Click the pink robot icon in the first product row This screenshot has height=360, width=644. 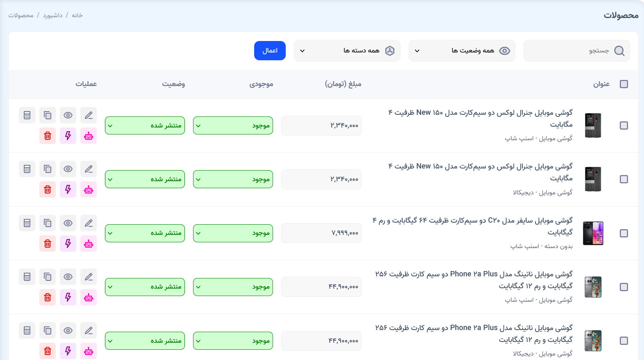click(89, 136)
